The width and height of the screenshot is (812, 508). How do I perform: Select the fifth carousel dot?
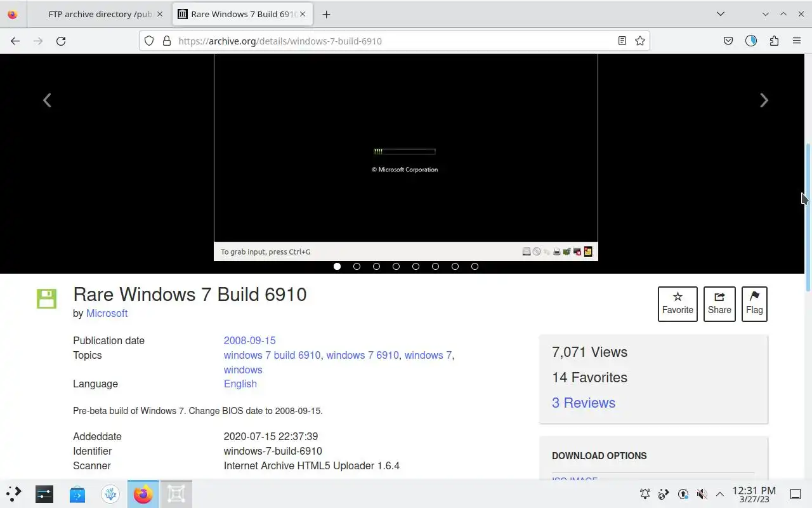[416, 266]
